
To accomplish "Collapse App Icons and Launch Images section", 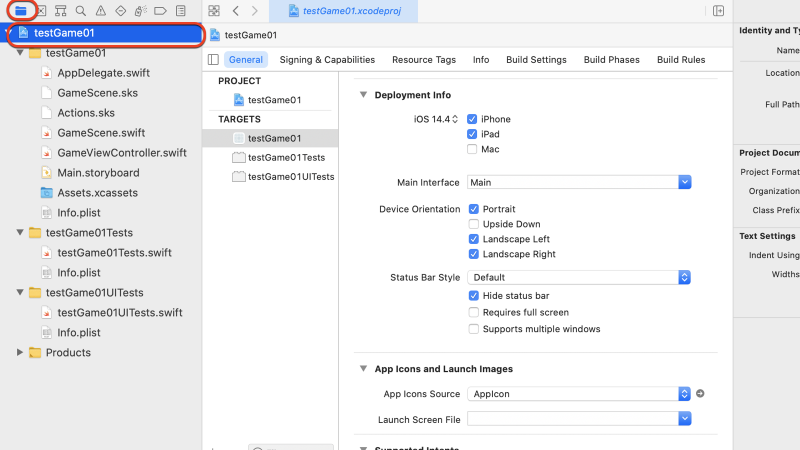I will 363,368.
